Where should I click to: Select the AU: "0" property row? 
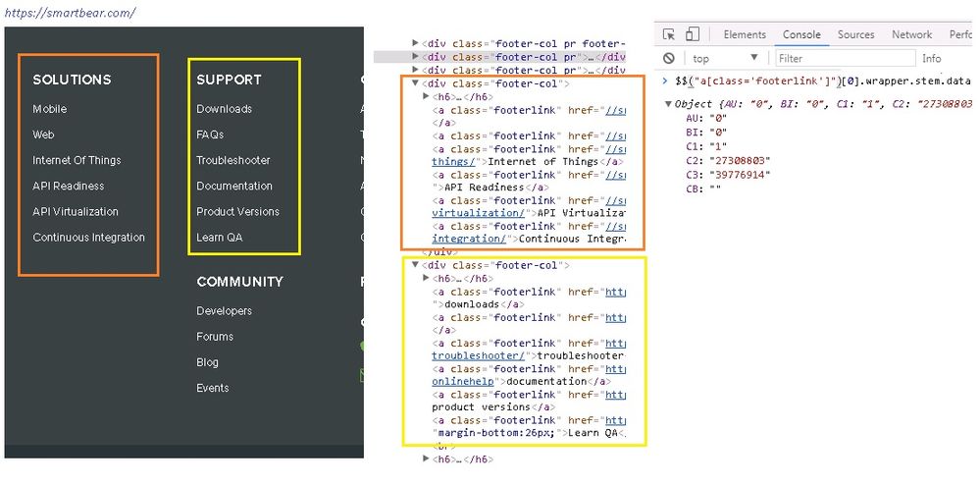706,118
